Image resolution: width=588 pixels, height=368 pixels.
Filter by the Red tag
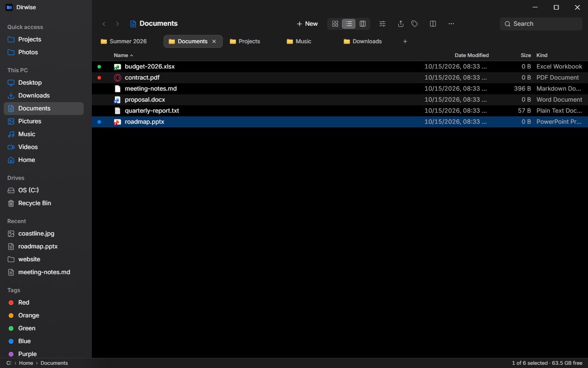click(x=44, y=303)
